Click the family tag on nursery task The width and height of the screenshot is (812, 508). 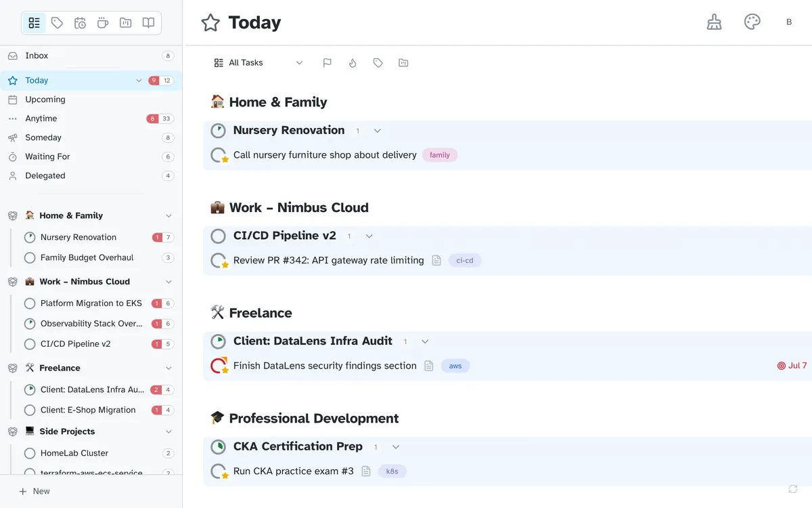pos(440,155)
